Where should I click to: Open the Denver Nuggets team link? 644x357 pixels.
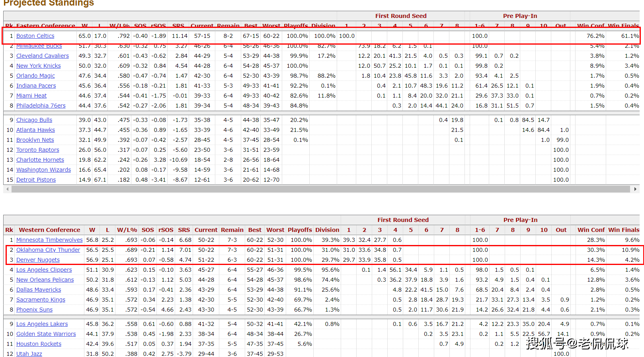point(38,260)
